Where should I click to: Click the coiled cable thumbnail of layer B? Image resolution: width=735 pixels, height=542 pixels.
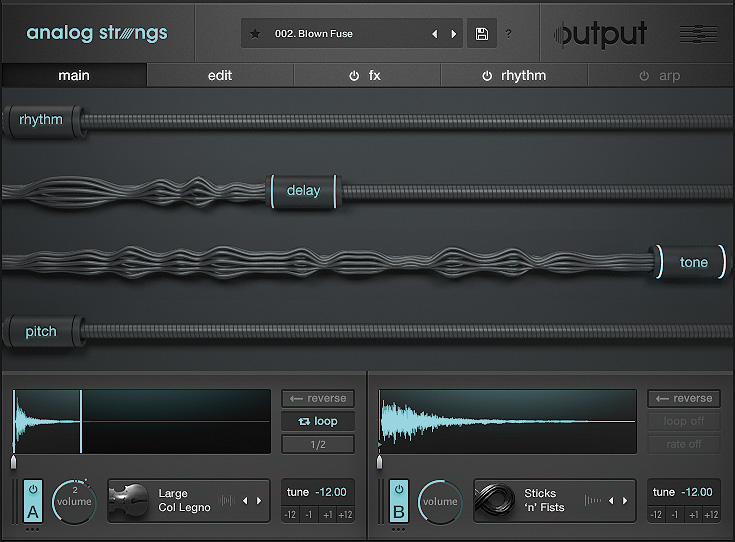[x=495, y=501]
